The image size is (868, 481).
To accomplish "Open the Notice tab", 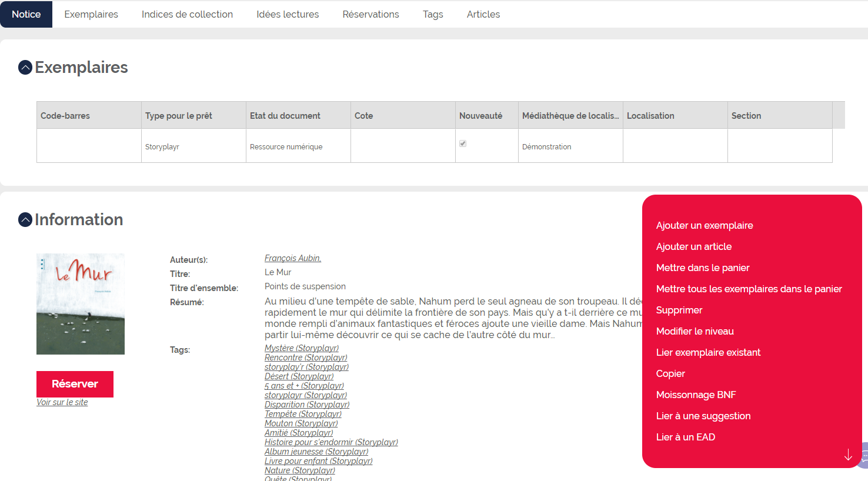I will tap(26, 14).
